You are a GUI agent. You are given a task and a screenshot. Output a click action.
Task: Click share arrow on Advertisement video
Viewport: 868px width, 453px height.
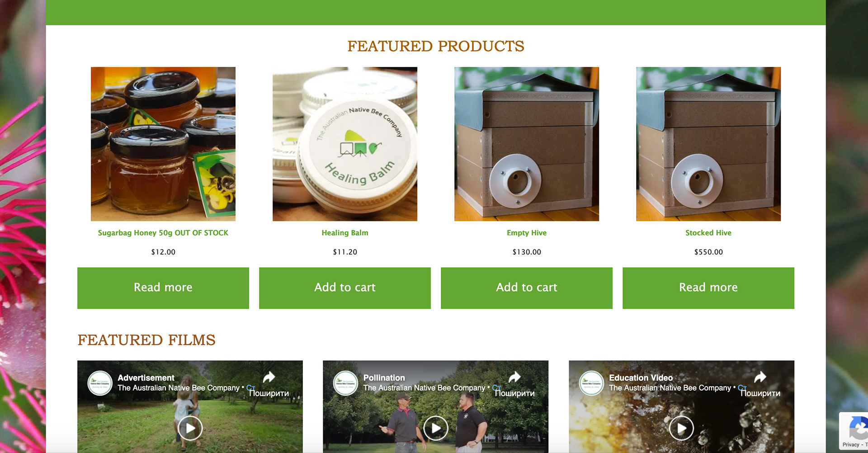click(x=269, y=377)
